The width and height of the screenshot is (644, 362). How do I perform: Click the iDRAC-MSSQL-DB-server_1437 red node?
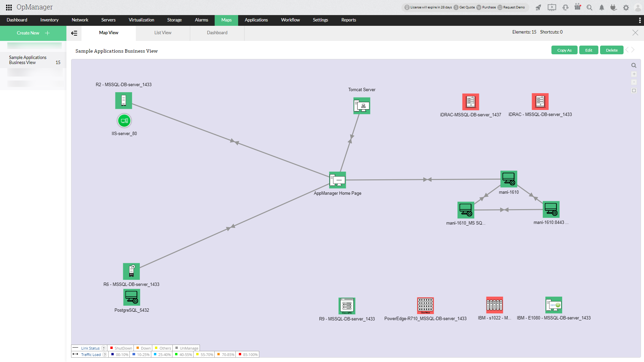(x=470, y=102)
